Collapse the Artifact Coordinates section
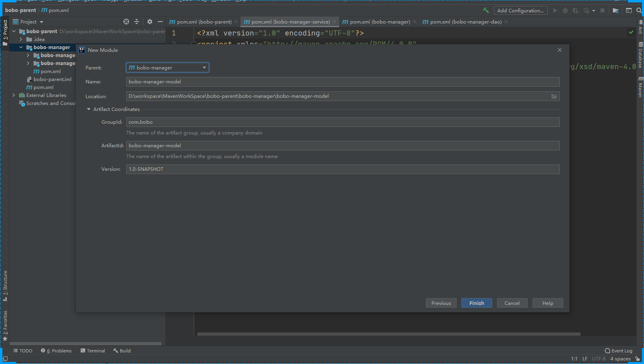Image resolution: width=644 pixels, height=364 pixels. click(x=89, y=109)
